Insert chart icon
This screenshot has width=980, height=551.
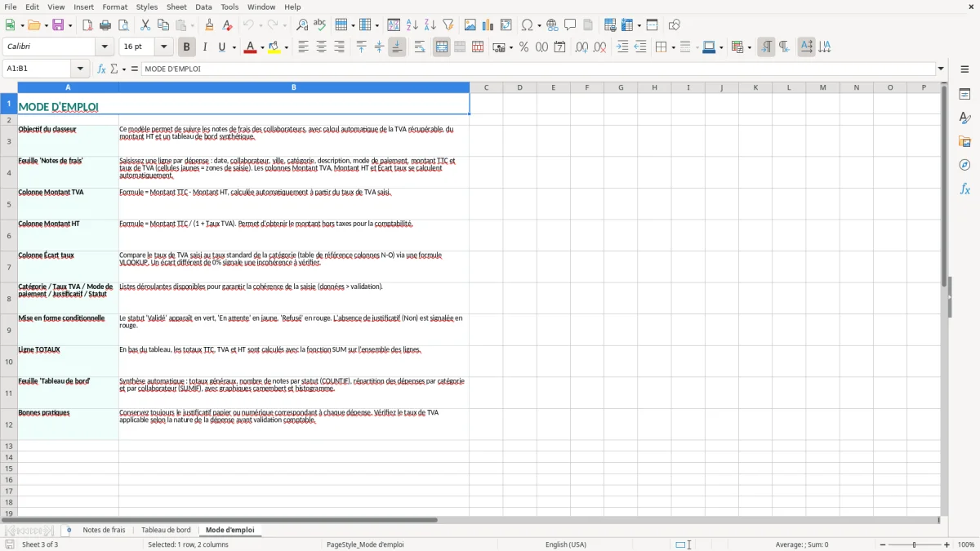488,25
